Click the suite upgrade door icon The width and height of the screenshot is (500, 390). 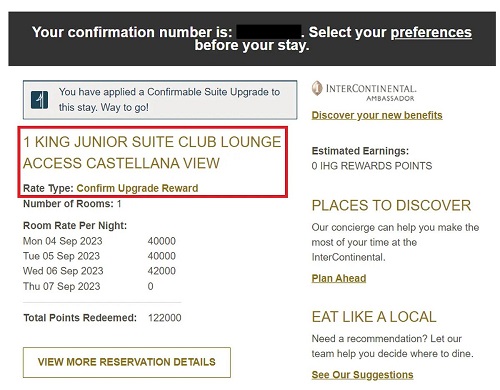[x=39, y=100]
